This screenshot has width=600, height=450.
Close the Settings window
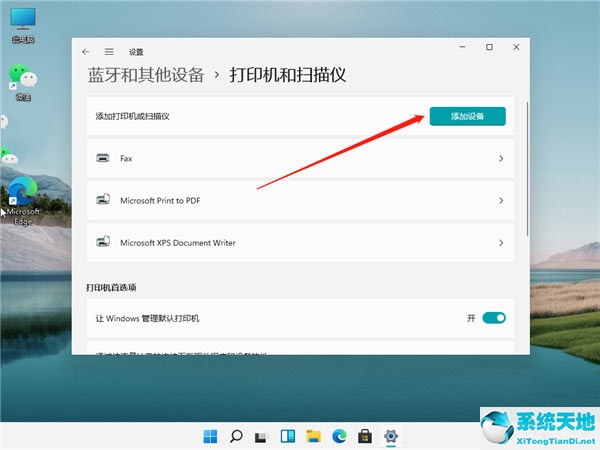click(516, 47)
